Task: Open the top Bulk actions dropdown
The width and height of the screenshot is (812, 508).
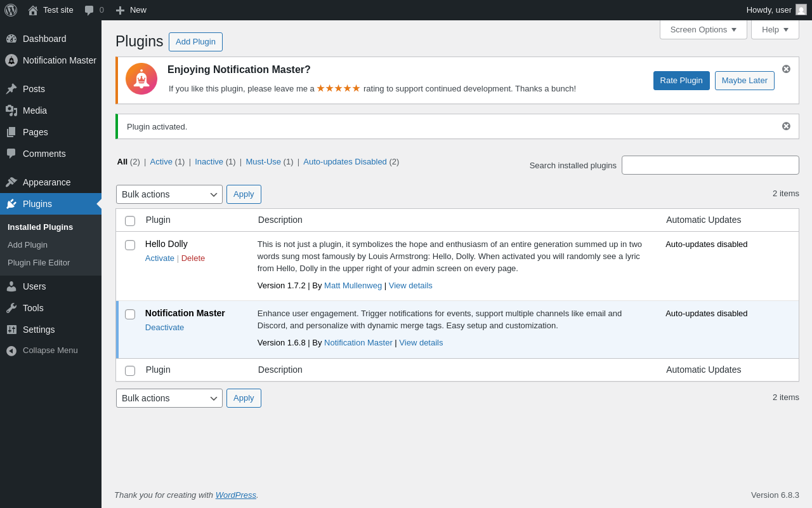Action: (x=169, y=194)
